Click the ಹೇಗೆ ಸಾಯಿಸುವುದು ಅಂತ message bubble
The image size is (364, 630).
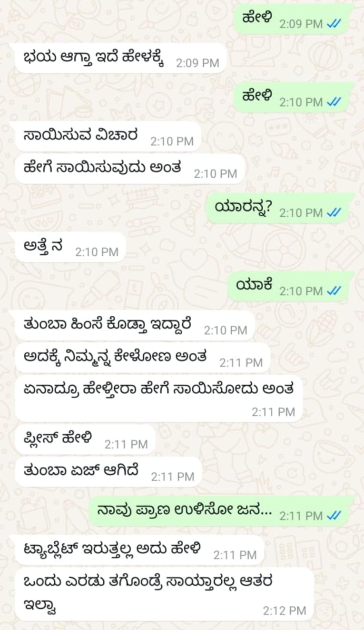tap(130, 169)
